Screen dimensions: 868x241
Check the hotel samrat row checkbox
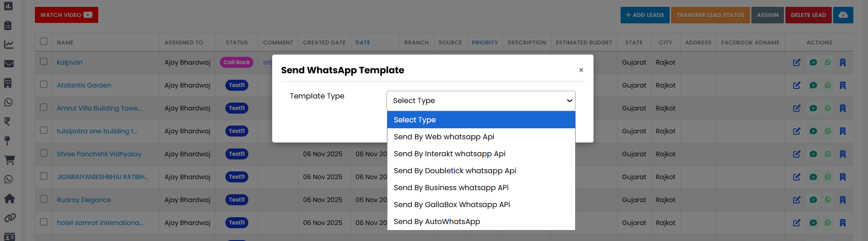[x=44, y=222]
